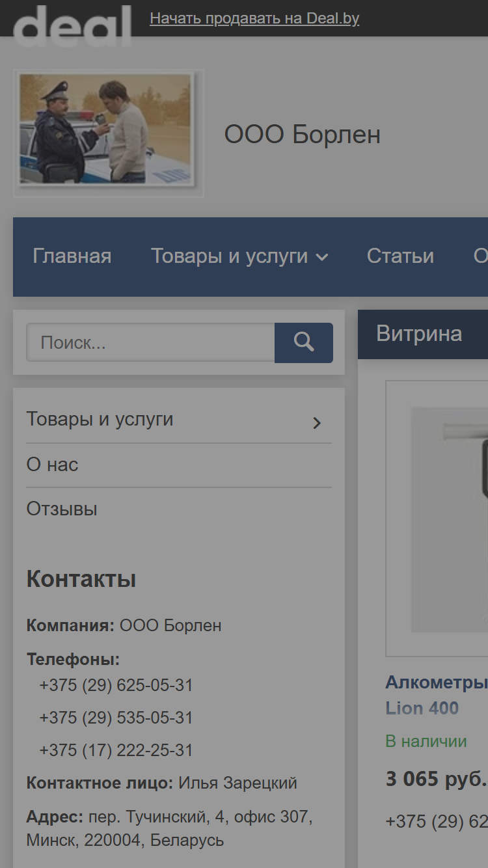Click the company photo thumbnail with policeman
The width and height of the screenshot is (488, 868).
[108, 133]
